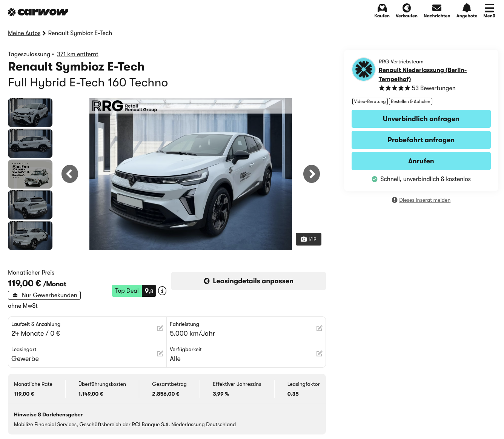Edit Verfügbarkeit Alle option
The width and height of the screenshot is (504, 439).
pos(319,354)
